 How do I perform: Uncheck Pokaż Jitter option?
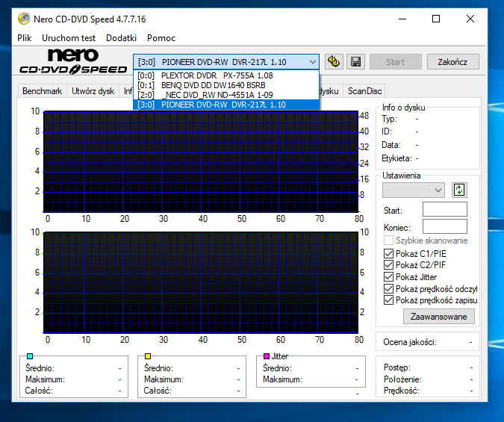pos(388,276)
